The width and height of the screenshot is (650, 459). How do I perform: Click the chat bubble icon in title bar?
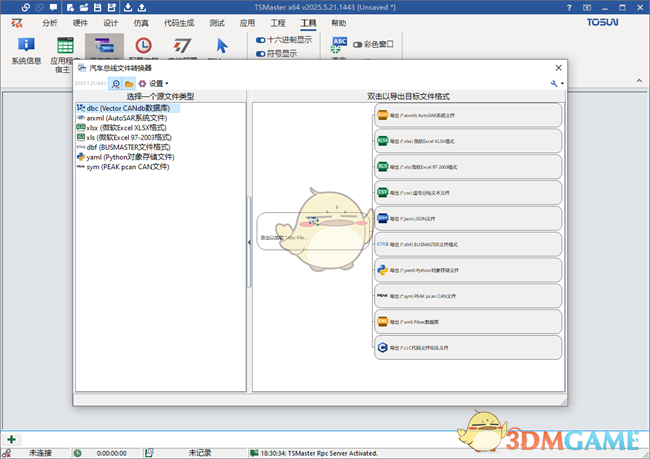point(53,7)
